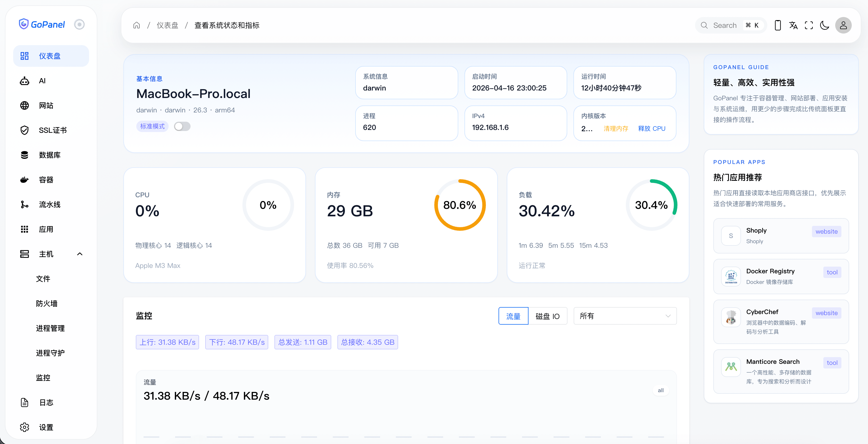Open the user avatar menu
This screenshot has width=868, height=444.
tap(843, 25)
